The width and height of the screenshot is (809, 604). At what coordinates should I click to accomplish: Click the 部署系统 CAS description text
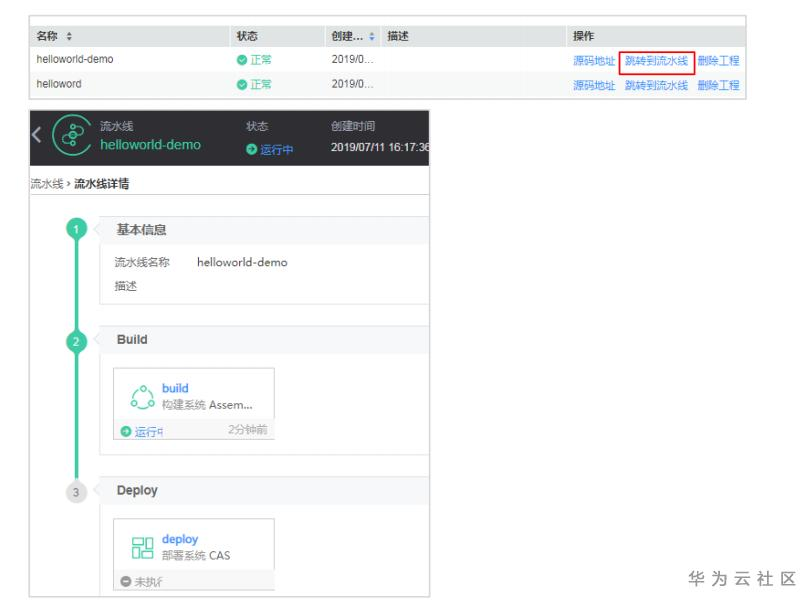pos(196,556)
